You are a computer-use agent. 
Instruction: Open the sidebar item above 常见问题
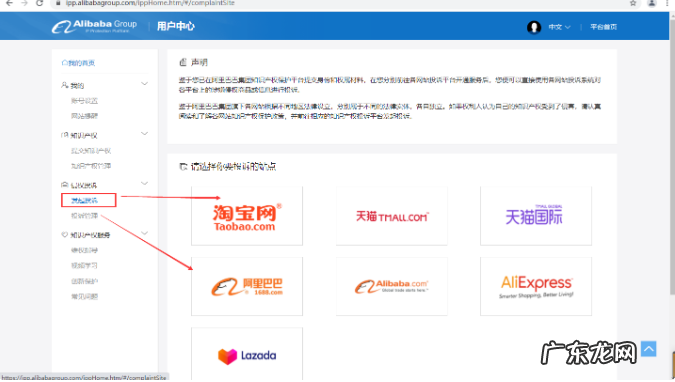click(x=84, y=281)
